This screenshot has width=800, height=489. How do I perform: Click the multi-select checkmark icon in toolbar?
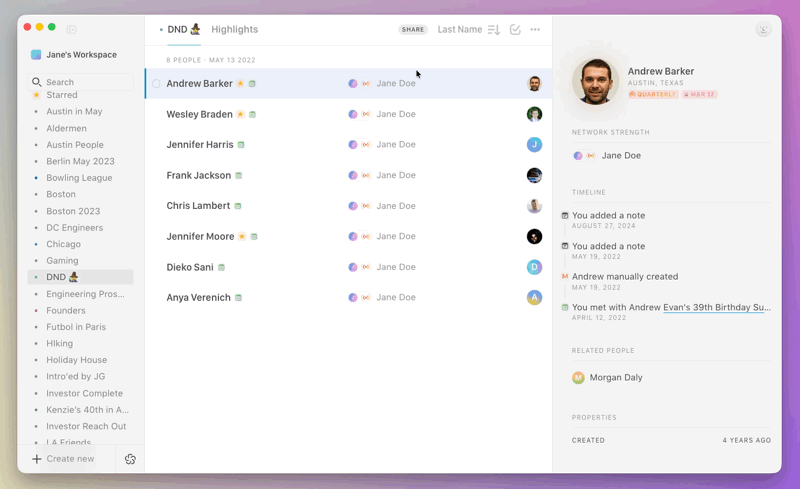[x=515, y=30]
